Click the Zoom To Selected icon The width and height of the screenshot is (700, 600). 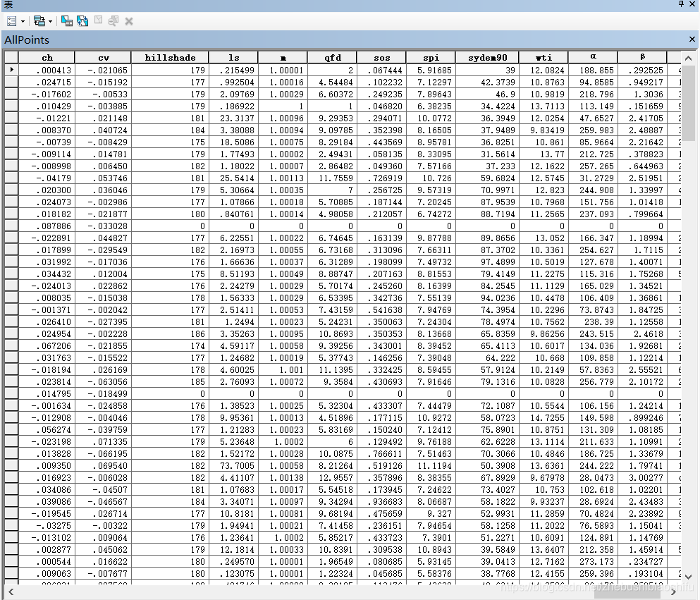113,21
